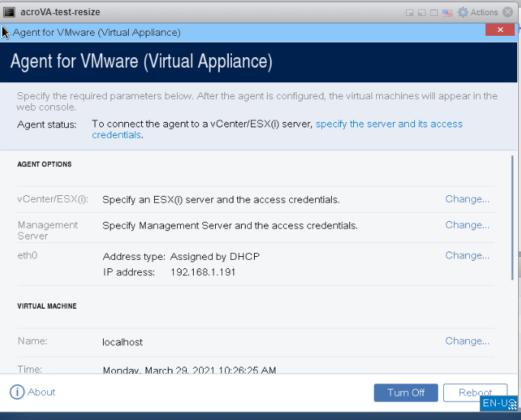This screenshot has width=521, height=420.
Task: Click the EN-US language indicator
Action: click(499, 403)
